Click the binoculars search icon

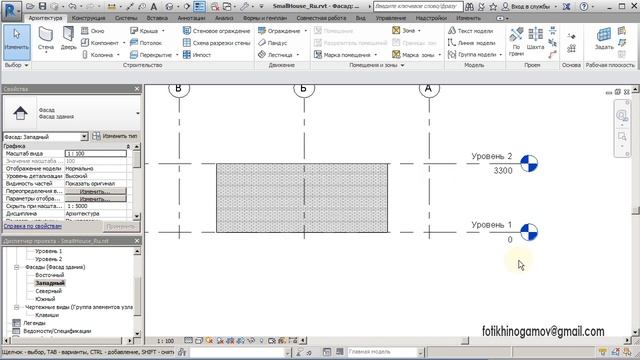pos(469,7)
